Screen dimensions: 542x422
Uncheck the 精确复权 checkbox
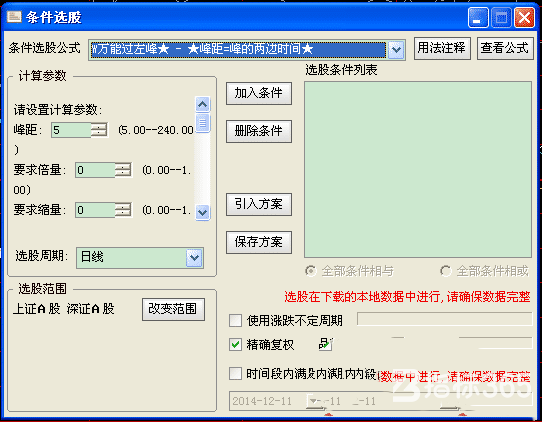(x=235, y=345)
